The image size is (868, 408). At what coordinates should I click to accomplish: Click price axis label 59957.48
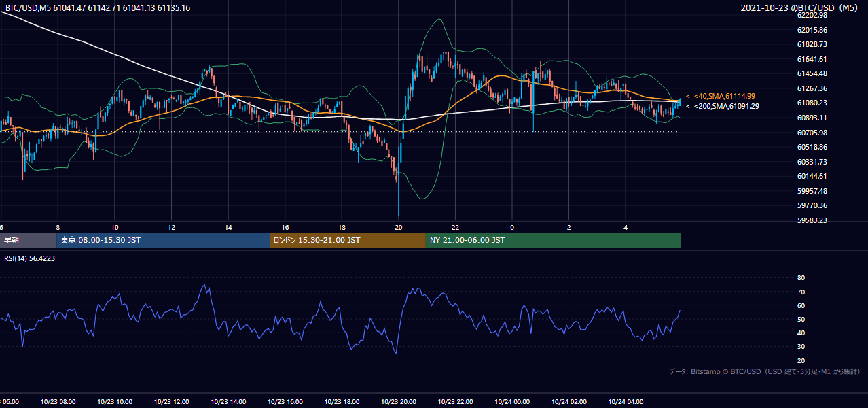[812, 191]
